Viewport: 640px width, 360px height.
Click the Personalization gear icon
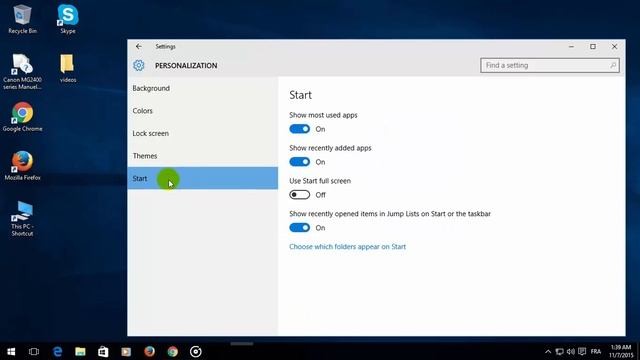pos(139,65)
